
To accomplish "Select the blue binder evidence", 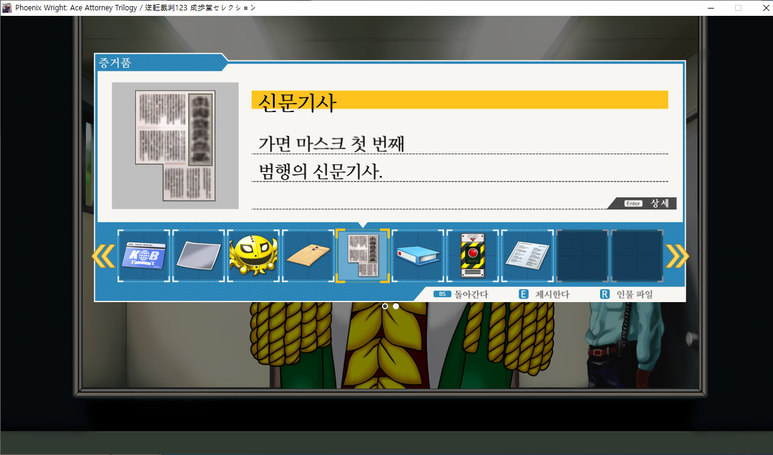I will coord(418,256).
